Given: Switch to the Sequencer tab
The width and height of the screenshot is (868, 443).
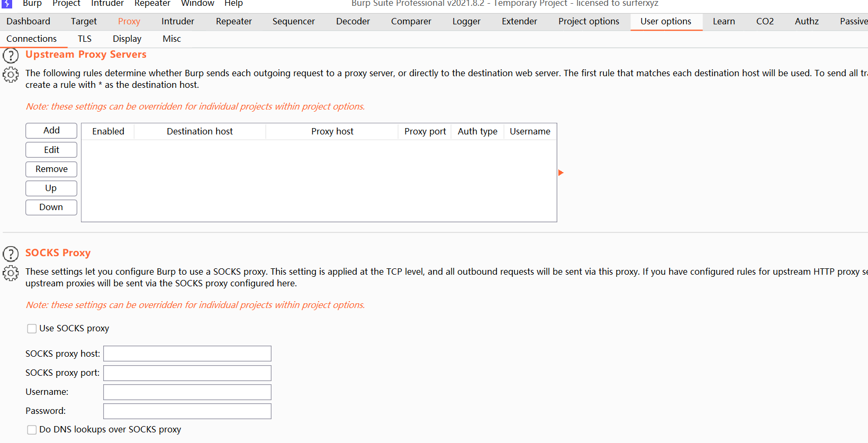Looking at the screenshot, I should pos(294,21).
